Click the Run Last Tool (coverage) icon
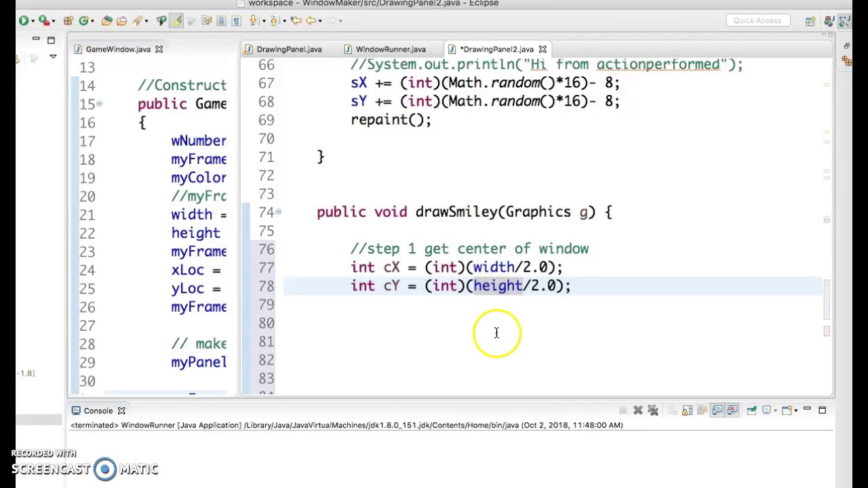 pos(44,20)
